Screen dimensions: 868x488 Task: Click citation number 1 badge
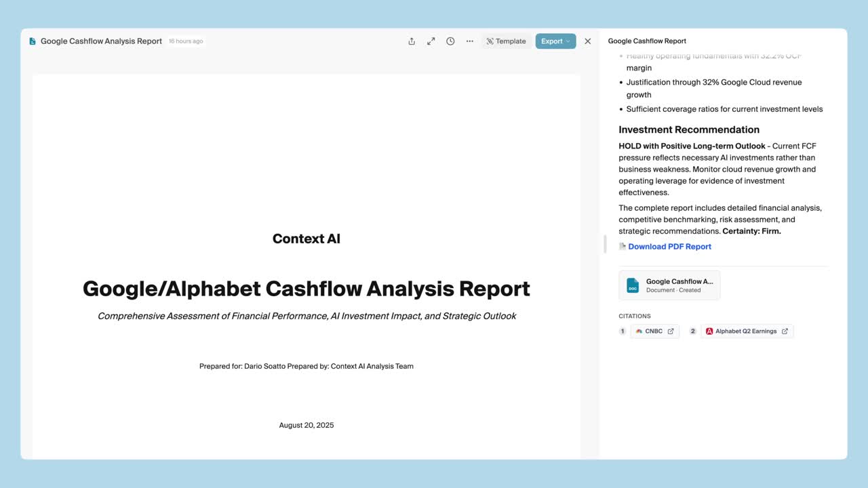pyautogui.click(x=623, y=331)
